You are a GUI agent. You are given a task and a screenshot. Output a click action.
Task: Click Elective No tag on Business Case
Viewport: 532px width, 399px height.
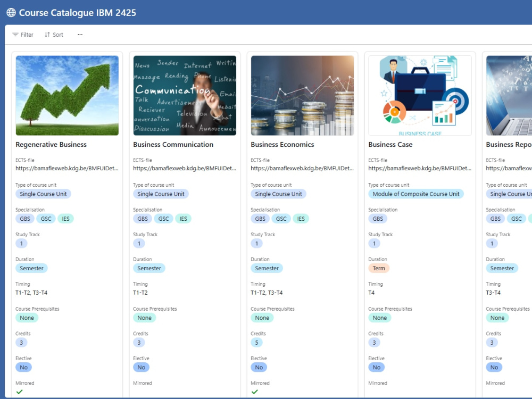coord(377,368)
